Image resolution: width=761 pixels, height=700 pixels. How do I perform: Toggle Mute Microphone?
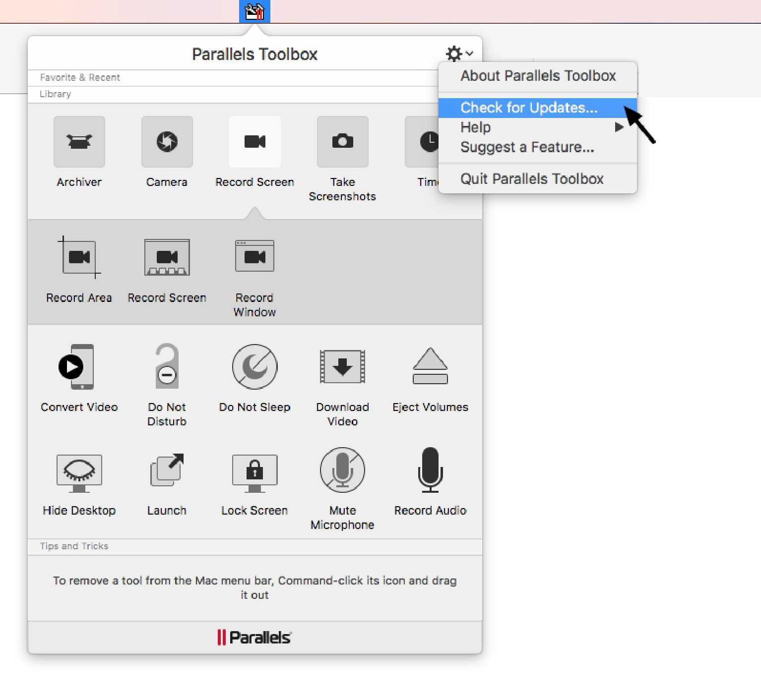coord(342,470)
